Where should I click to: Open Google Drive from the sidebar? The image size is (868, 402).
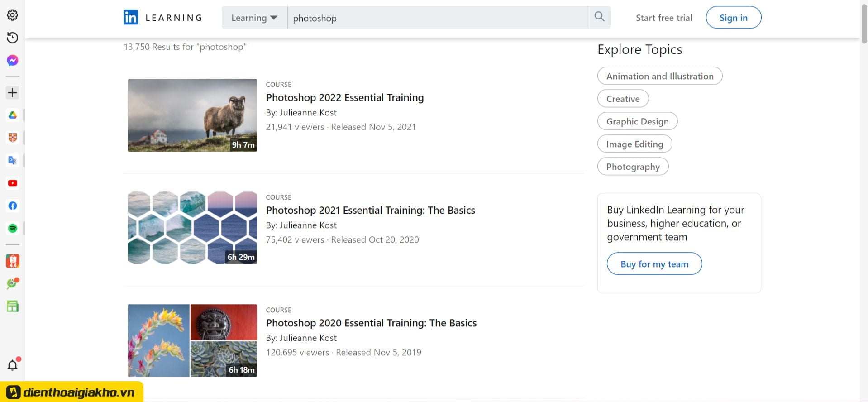[x=13, y=115]
